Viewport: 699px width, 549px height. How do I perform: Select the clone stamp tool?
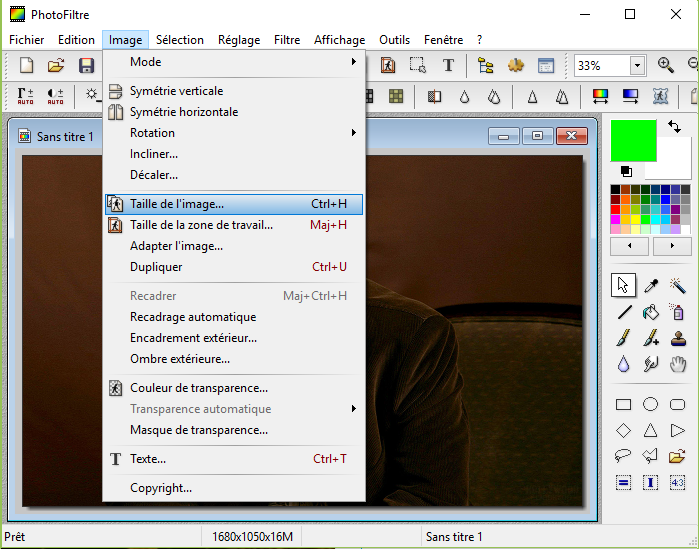[x=678, y=339]
